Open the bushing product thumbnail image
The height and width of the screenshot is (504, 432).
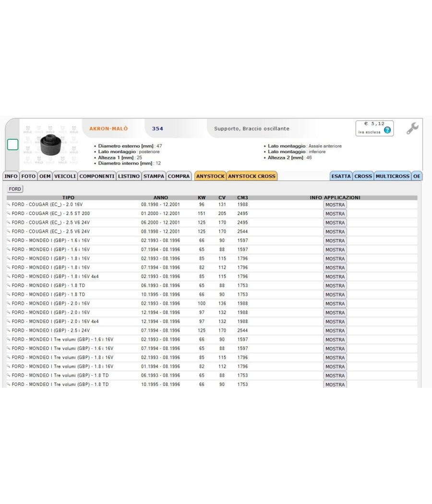click(x=50, y=144)
